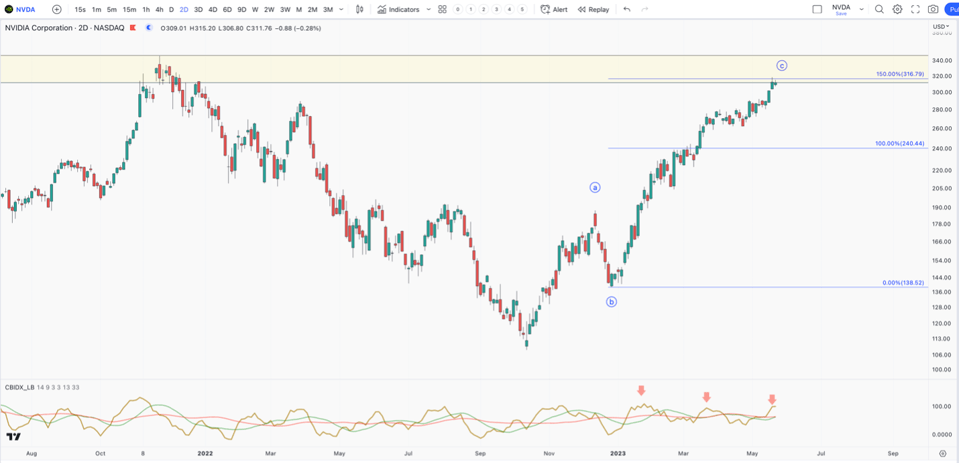Open the layout setup square icon
Screen dimensions: 959x465
point(817,9)
